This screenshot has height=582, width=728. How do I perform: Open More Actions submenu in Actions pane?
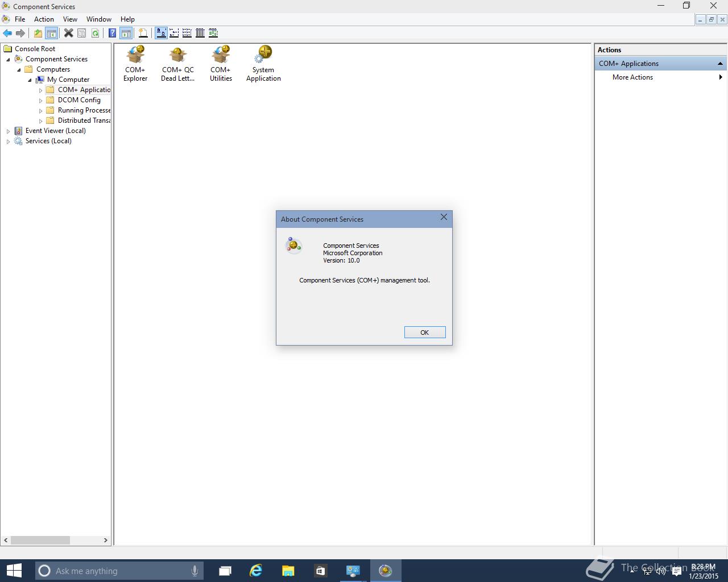pos(660,77)
